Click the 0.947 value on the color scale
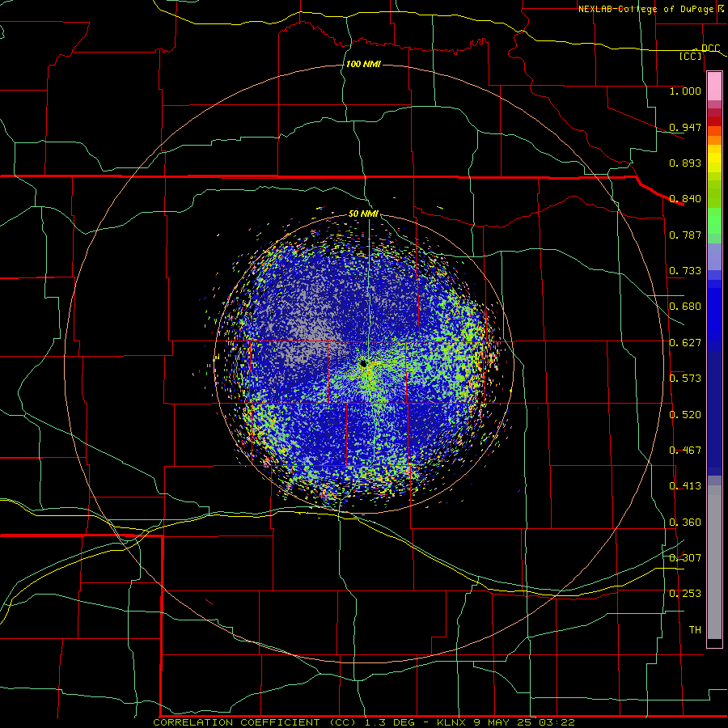The height and width of the screenshot is (728, 728). click(685, 127)
